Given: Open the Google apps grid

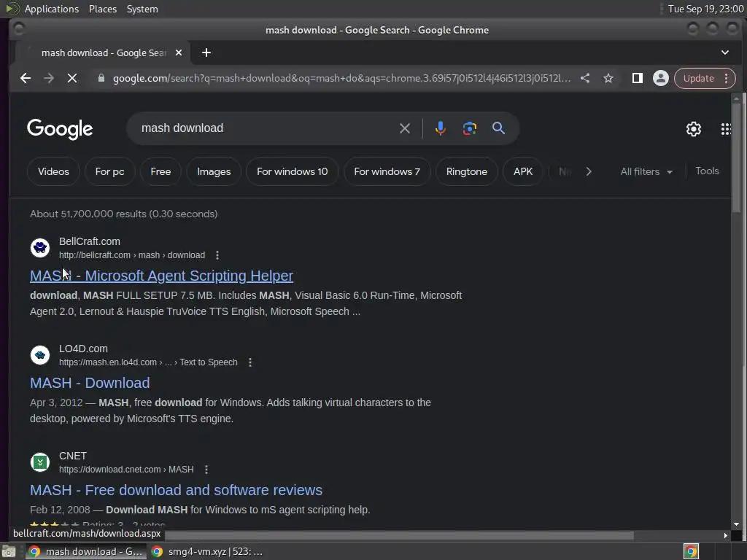Looking at the screenshot, I should pyautogui.click(x=726, y=128).
